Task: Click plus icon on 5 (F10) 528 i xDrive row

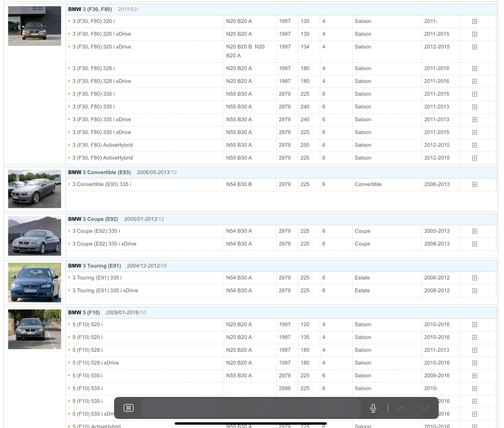Action: tap(474, 363)
